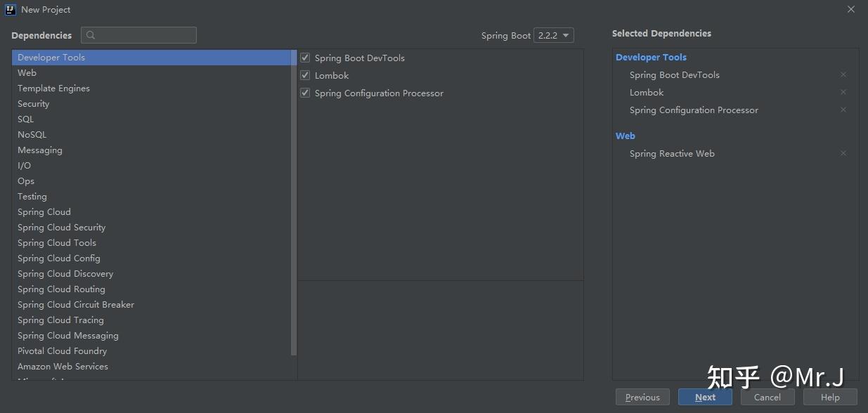Image resolution: width=868 pixels, height=413 pixels.
Task: Disable the Lombok dependency checkbox
Action: [305, 75]
